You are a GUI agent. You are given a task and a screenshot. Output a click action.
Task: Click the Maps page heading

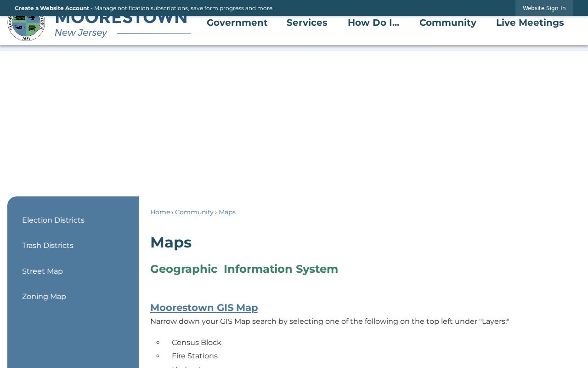pyautogui.click(x=171, y=242)
